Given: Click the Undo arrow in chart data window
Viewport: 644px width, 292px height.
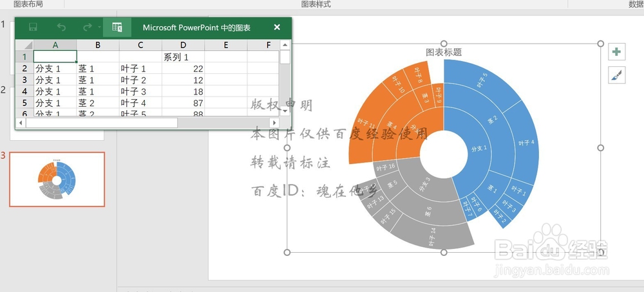Looking at the screenshot, I should click(x=61, y=28).
